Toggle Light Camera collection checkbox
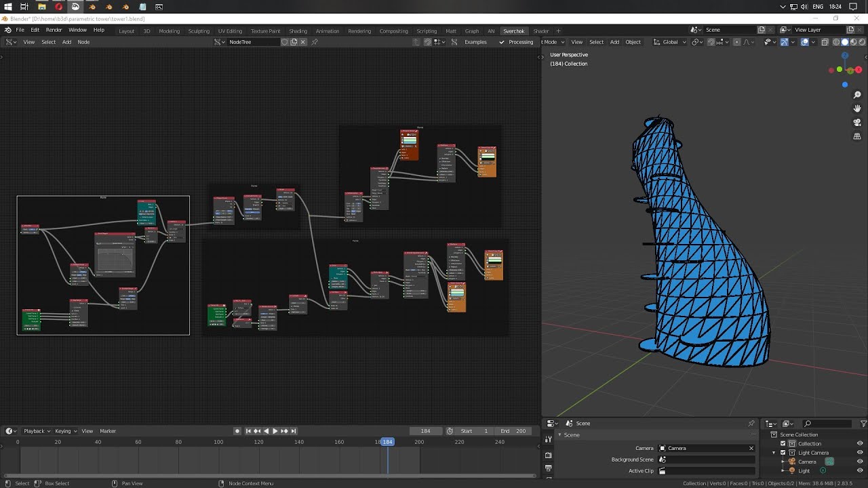Screen dimensions: 868x488 783,453
